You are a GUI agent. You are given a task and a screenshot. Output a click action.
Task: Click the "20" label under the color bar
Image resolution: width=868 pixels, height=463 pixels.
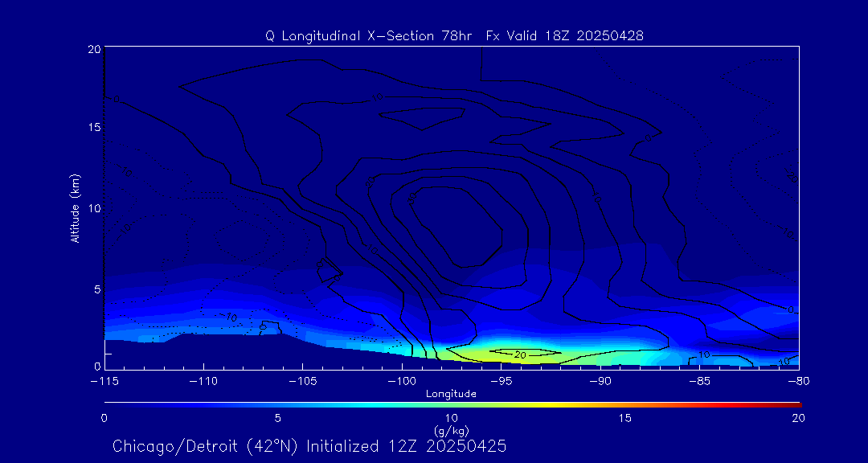tap(798, 419)
